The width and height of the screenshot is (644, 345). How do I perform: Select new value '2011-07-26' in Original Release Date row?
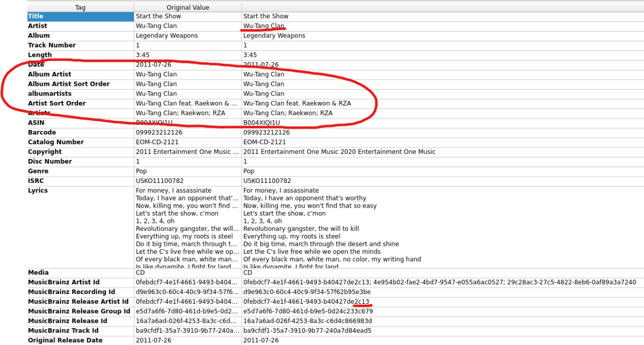(261, 340)
